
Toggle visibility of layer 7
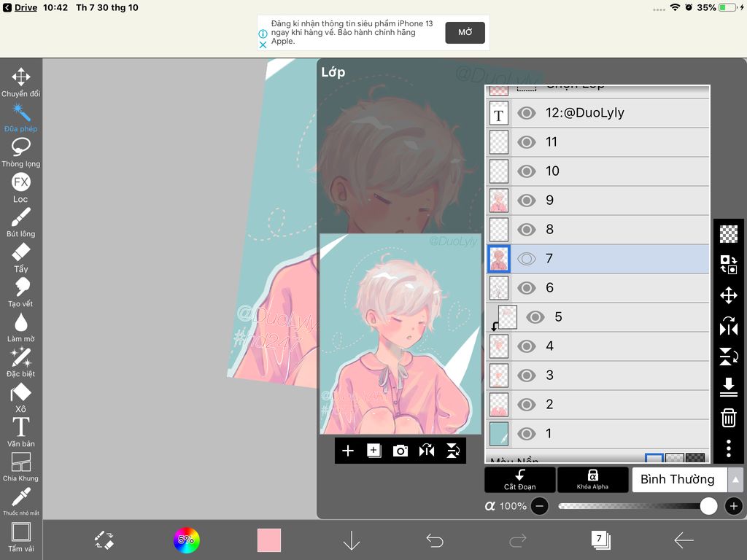click(527, 259)
